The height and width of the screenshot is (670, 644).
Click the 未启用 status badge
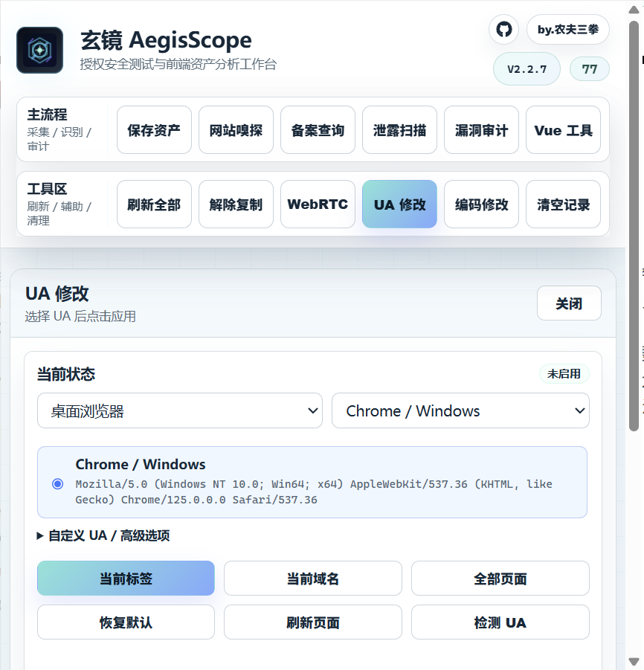(564, 374)
